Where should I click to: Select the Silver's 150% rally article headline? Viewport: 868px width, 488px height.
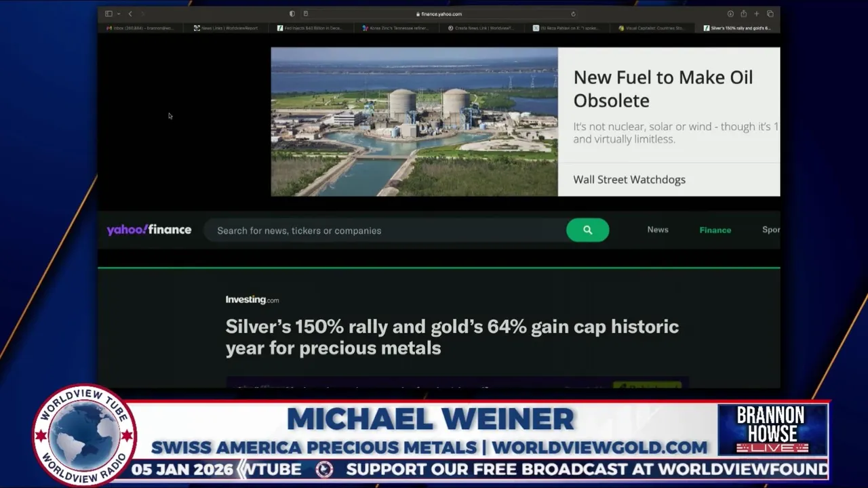point(452,337)
